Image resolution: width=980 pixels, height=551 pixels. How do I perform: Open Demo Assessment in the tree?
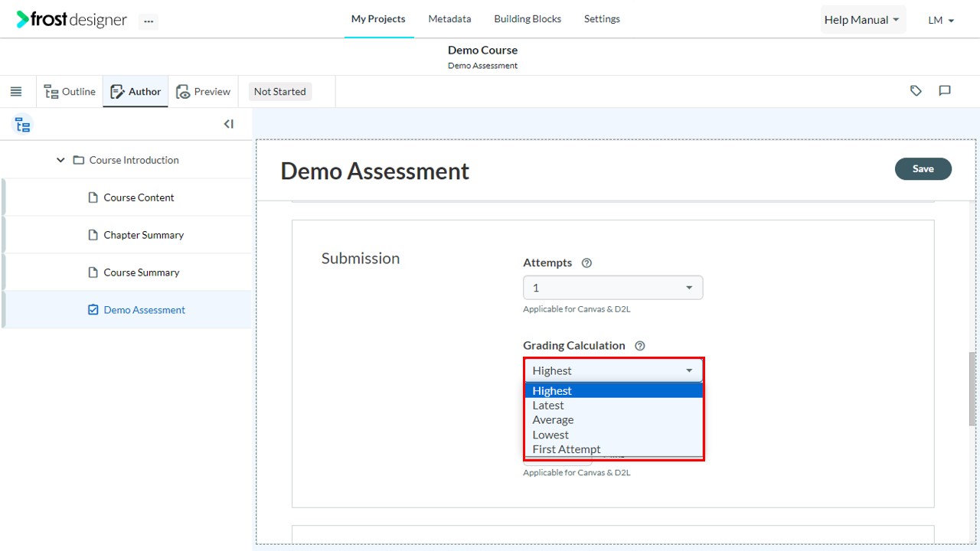coord(144,310)
